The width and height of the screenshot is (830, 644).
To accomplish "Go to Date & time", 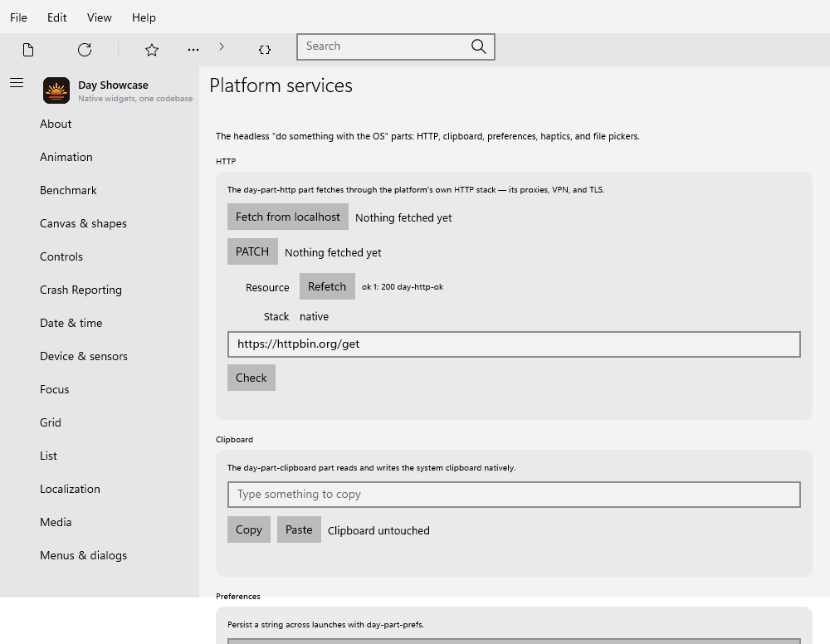I will point(71,324).
